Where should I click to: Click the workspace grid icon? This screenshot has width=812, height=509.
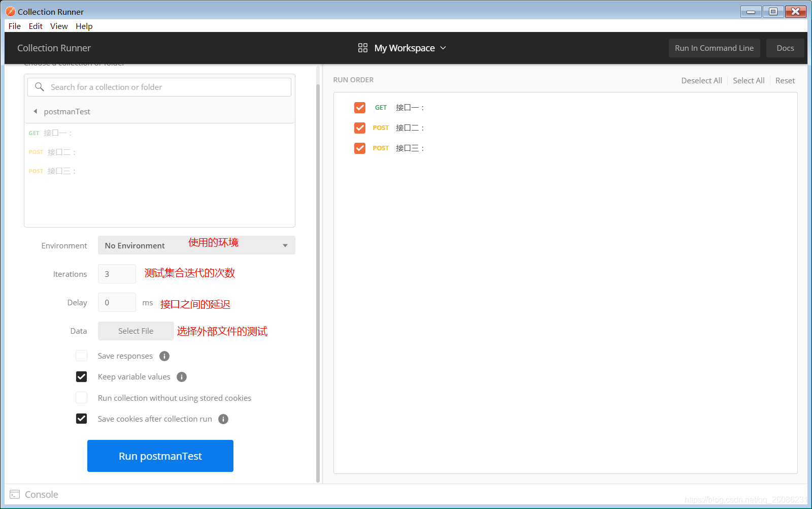(x=362, y=48)
